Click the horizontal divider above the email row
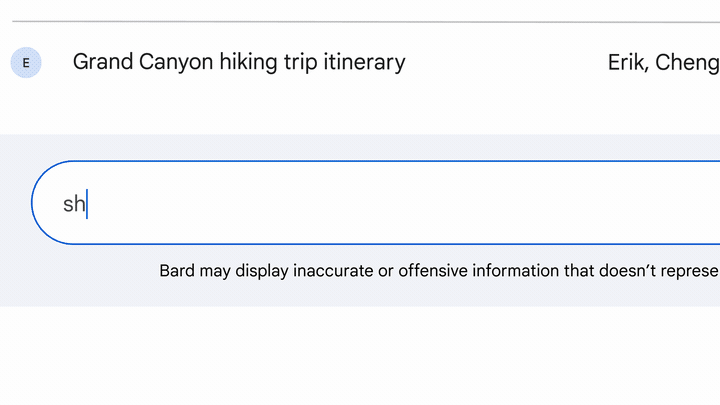The image size is (720, 405). [366, 21]
